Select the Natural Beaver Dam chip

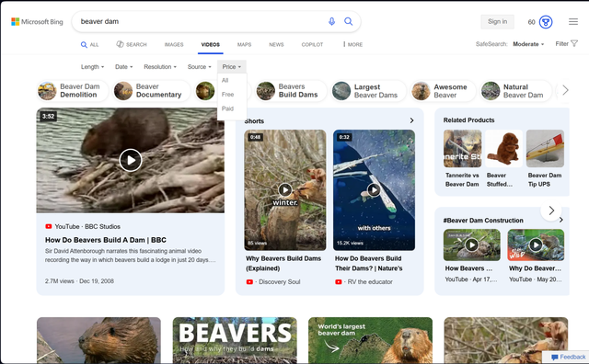[x=516, y=91]
